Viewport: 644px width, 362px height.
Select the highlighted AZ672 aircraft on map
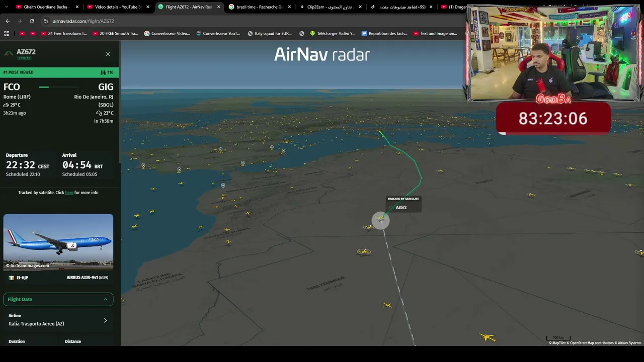pyautogui.click(x=381, y=220)
